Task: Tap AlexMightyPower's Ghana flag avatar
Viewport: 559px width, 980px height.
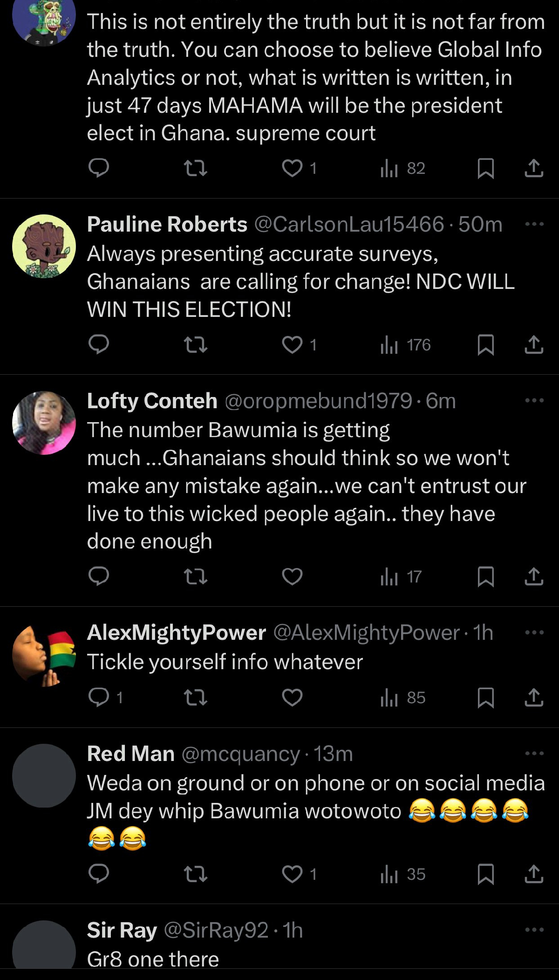Action: pos(44,655)
